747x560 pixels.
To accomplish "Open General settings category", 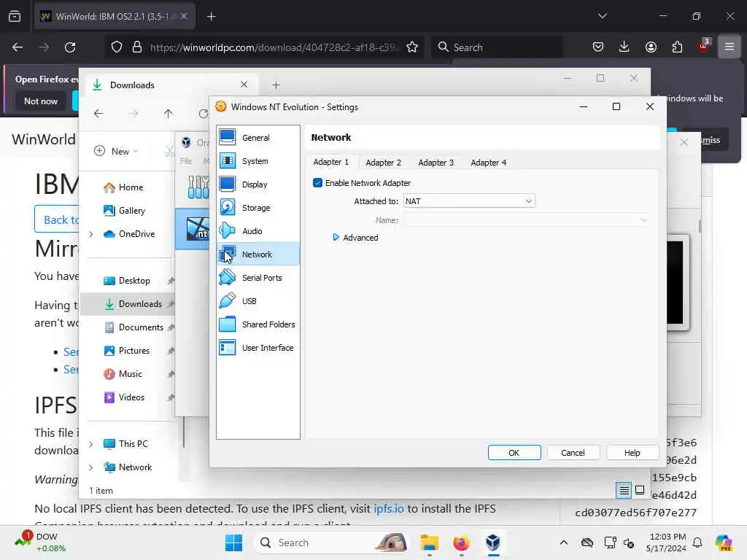I will pos(258,138).
